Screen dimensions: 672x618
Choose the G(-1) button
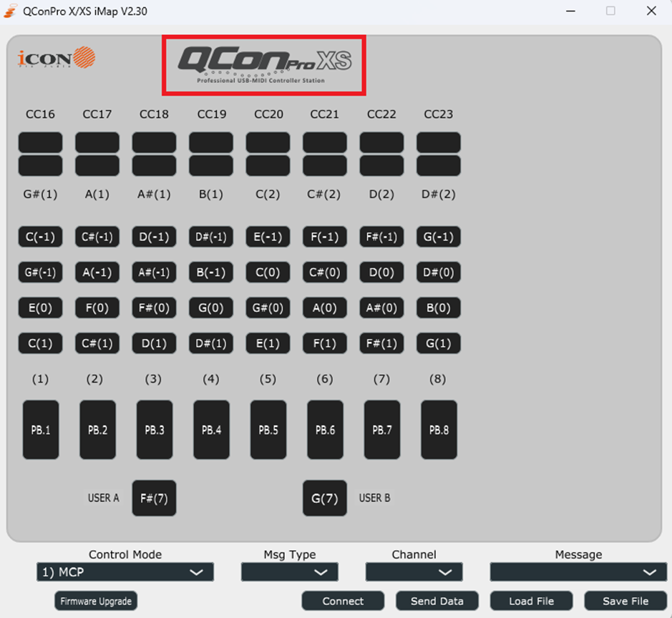[x=439, y=237]
